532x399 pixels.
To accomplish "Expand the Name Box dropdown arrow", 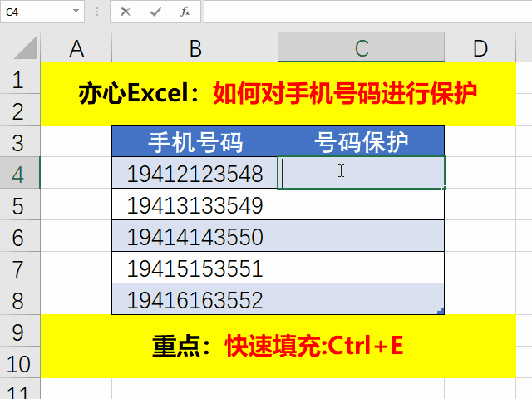I will (76, 12).
